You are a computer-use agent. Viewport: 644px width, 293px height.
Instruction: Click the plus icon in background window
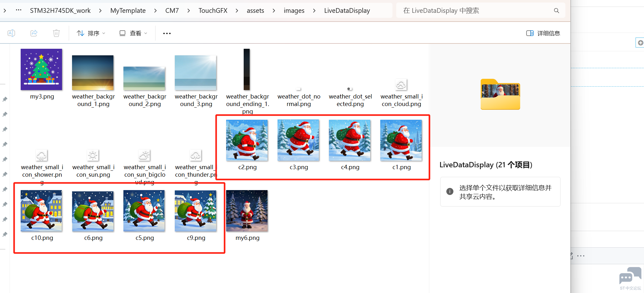coord(641,43)
